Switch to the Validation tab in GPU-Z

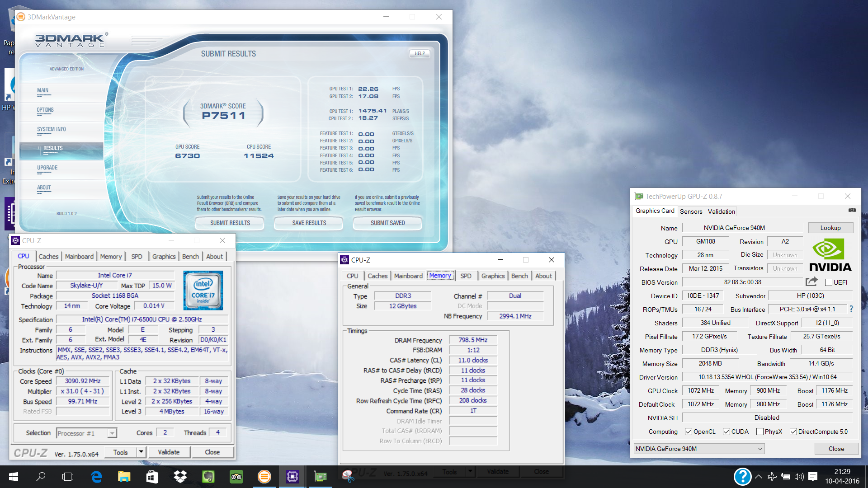pyautogui.click(x=721, y=211)
